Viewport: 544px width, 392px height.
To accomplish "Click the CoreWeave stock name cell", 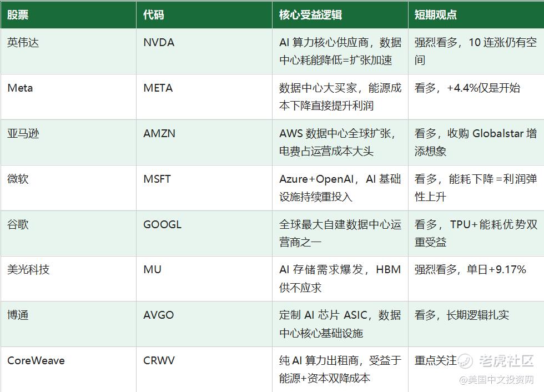I will coord(68,369).
